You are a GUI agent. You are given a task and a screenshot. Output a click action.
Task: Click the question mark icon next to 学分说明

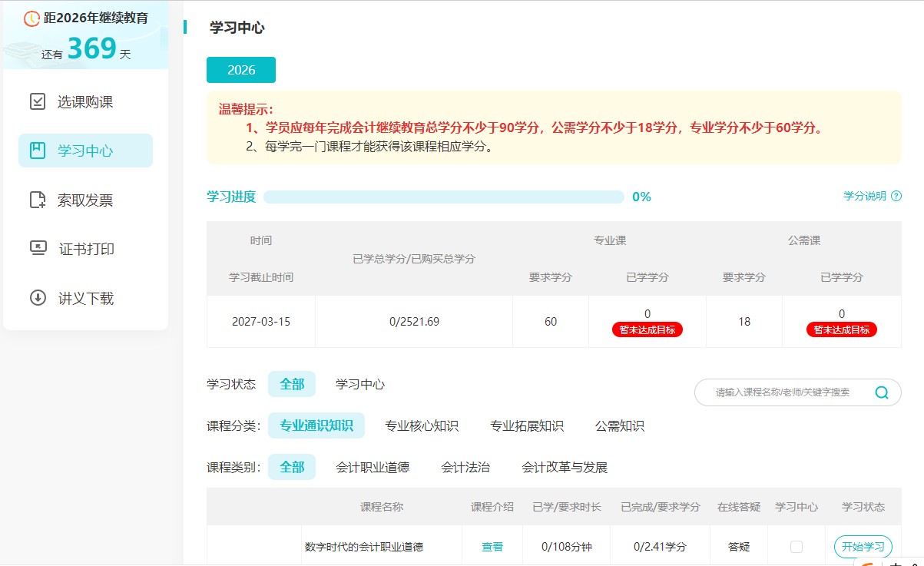click(x=896, y=197)
